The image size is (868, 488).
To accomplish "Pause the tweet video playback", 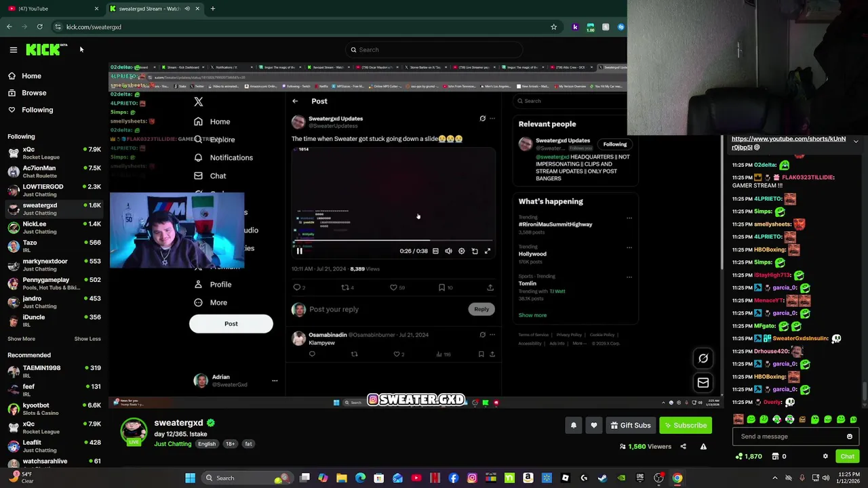I will coord(299,251).
